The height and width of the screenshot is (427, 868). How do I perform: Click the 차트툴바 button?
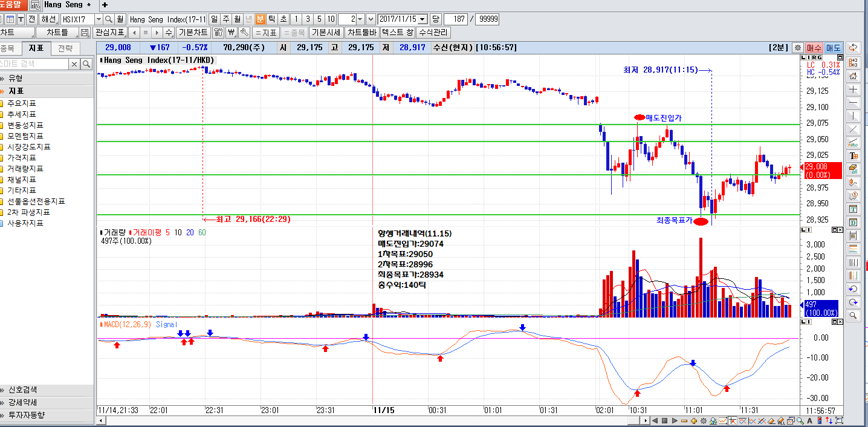tap(361, 32)
